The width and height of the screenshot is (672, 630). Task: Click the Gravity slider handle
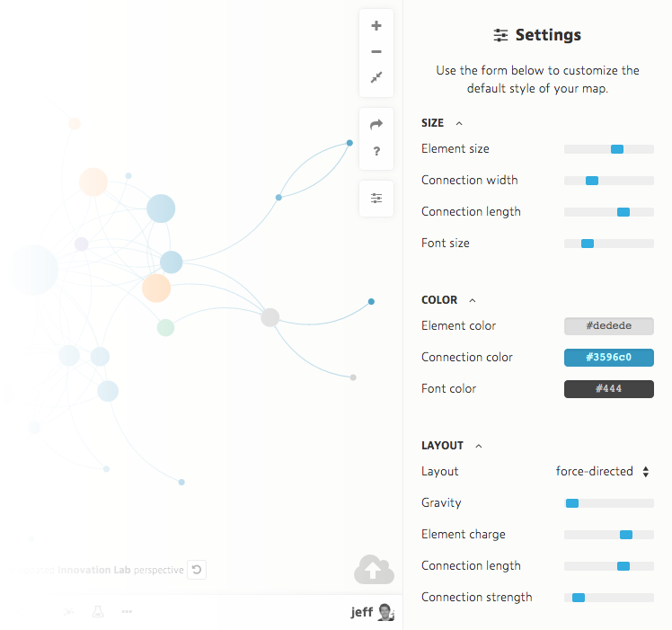[572, 503]
